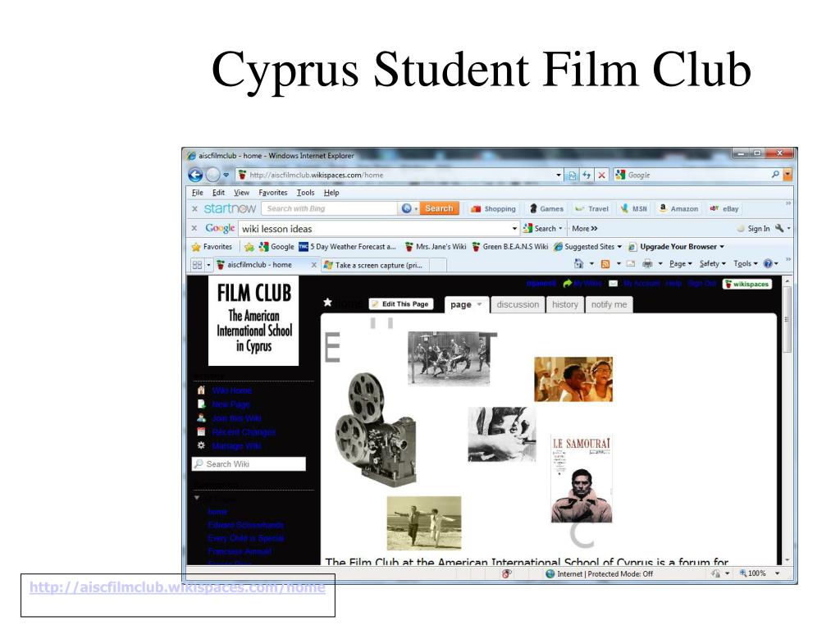Click the wikispaces logo button

(x=746, y=284)
